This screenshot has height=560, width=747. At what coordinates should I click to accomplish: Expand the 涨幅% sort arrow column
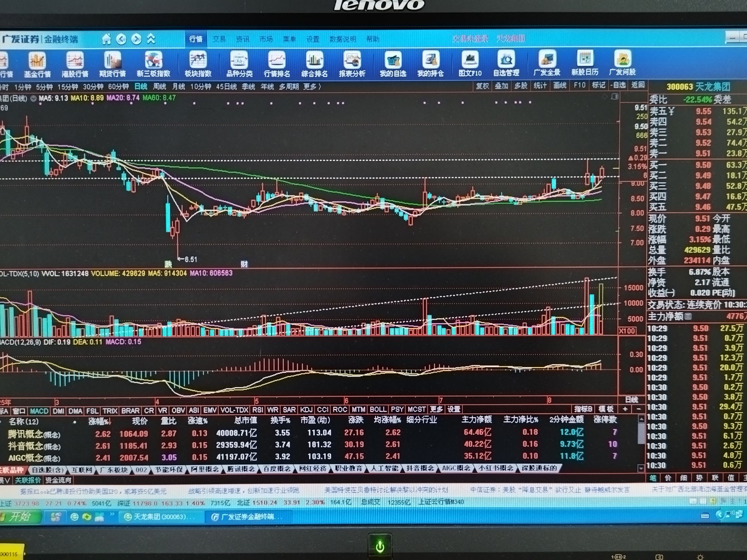coord(100,421)
